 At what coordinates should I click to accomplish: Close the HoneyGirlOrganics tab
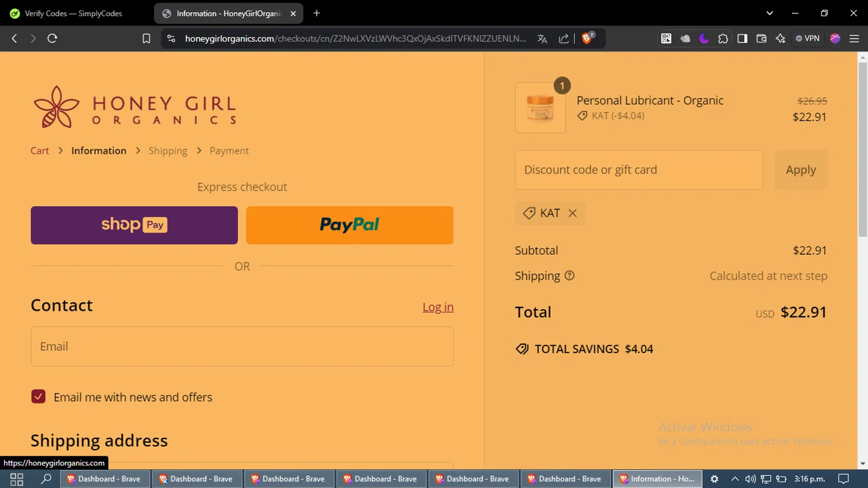pos(293,13)
